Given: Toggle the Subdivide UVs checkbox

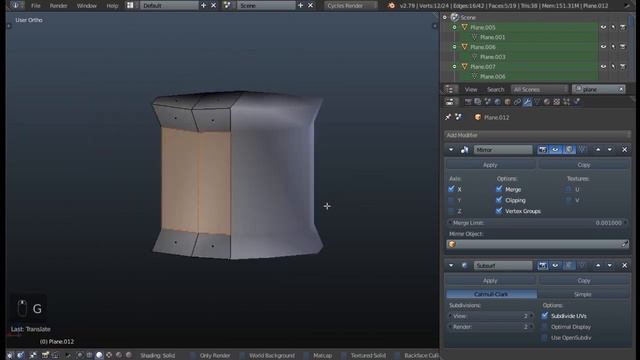Looking at the screenshot, I should click(544, 316).
